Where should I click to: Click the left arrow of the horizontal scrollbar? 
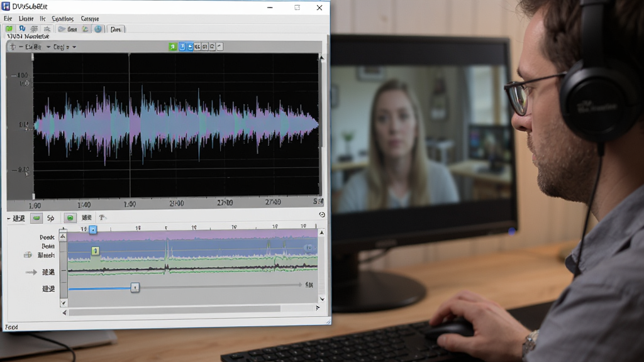[64, 313]
